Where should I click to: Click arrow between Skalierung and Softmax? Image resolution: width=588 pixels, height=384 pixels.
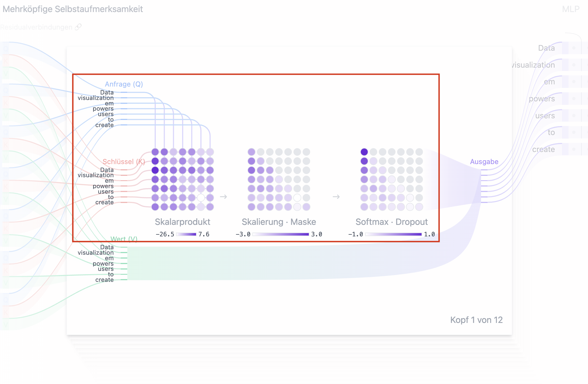coord(336,197)
